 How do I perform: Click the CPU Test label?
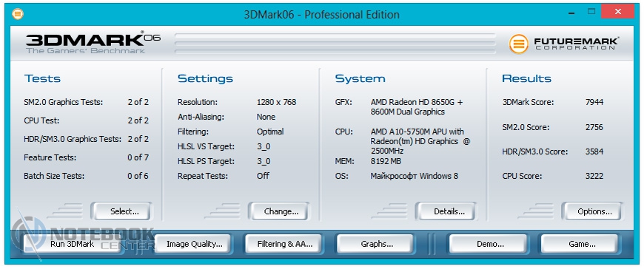[x=41, y=120]
